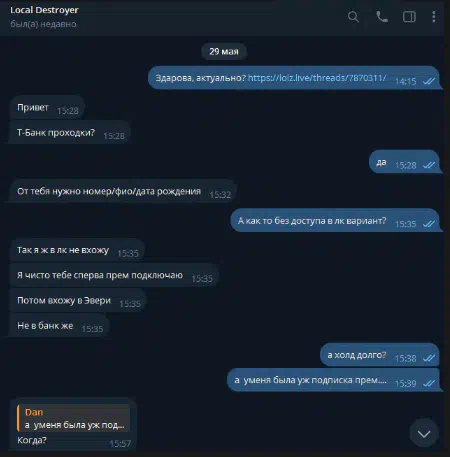
Task: Select the 'Привет' message bubble
Action: coord(47,107)
